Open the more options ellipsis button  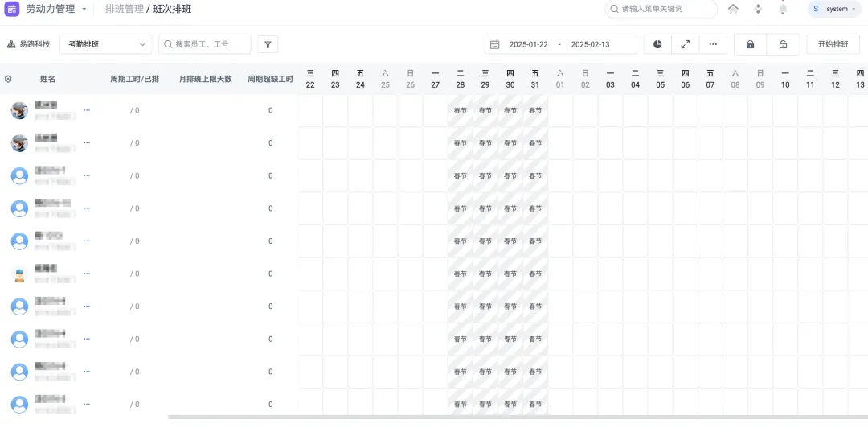coord(713,44)
